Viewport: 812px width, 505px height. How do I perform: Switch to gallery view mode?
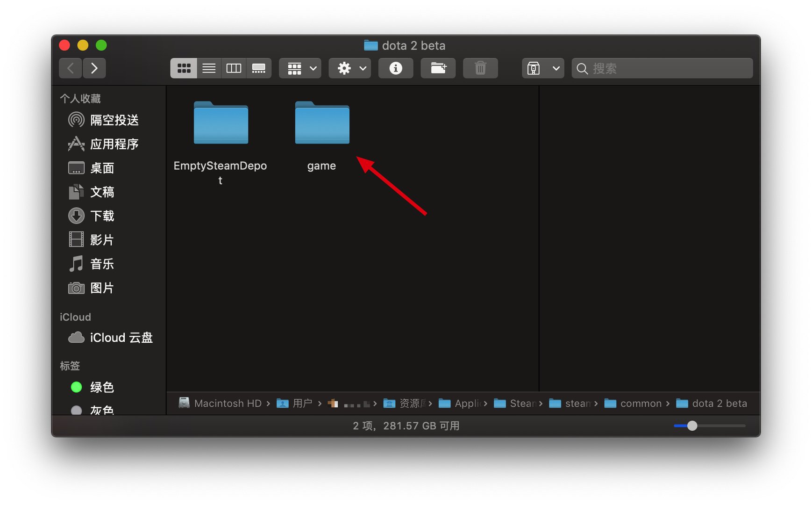[258, 68]
